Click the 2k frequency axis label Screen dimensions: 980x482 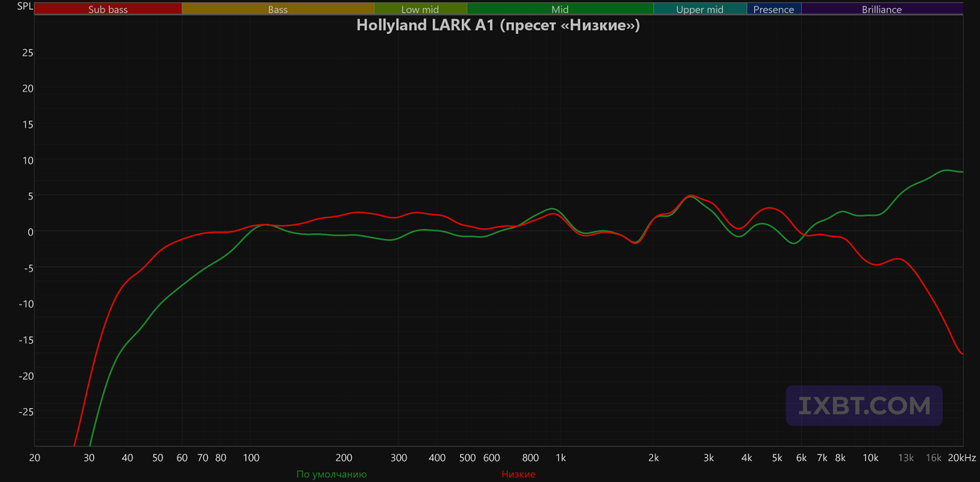(x=654, y=458)
